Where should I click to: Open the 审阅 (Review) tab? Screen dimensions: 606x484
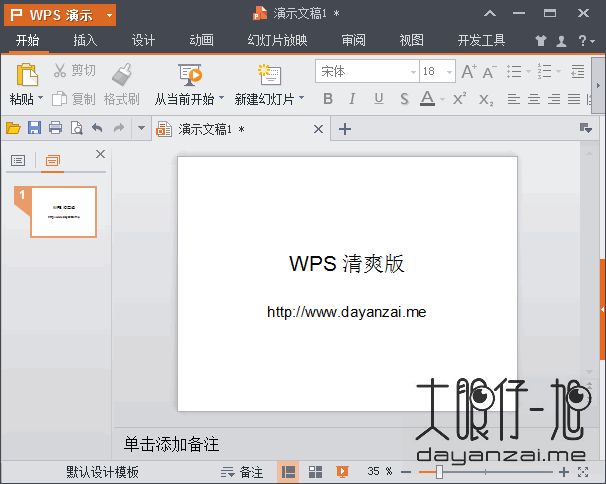pyautogui.click(x=353, y=40)
